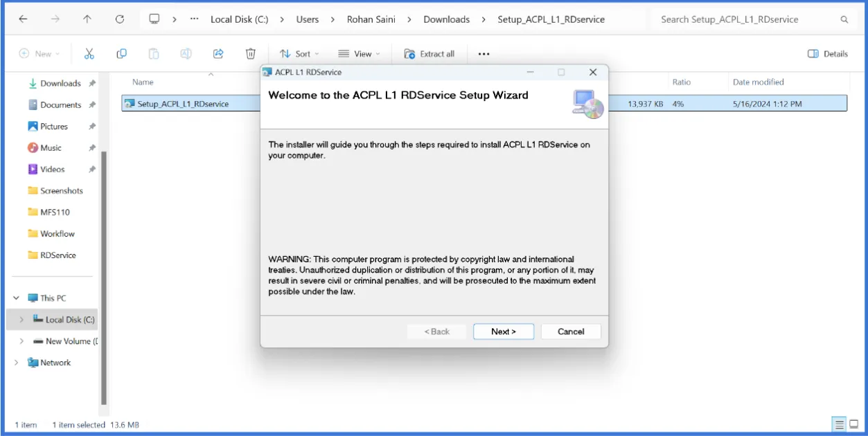The height and width of the screenshot is (436, 868).
Task: Open the View dropdown menu
Action: [x=359, y=54]
